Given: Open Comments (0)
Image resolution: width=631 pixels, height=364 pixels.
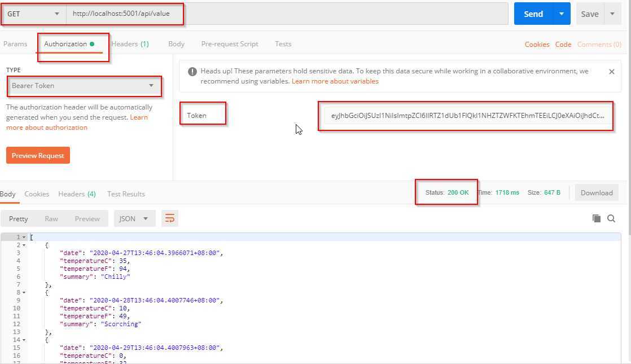Looking at the screenshot, I should (599, 44).
